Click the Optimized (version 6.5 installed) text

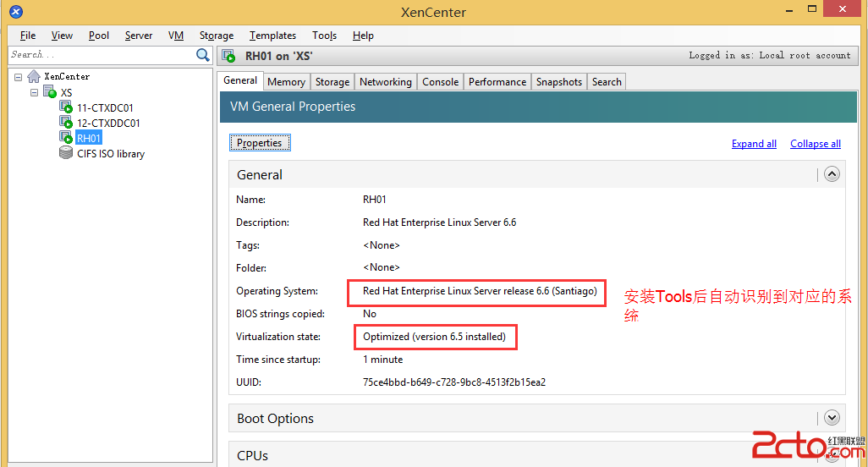click(434, 337)
